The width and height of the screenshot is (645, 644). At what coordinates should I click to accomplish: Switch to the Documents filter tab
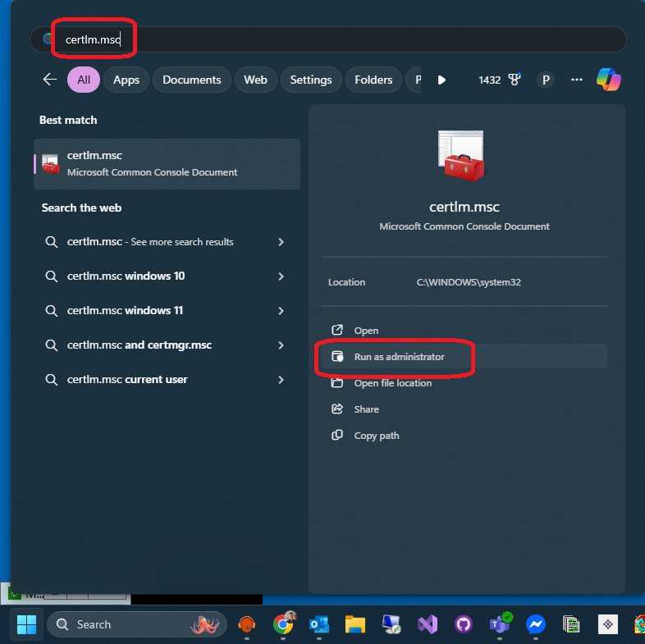(x=192, y=80)
